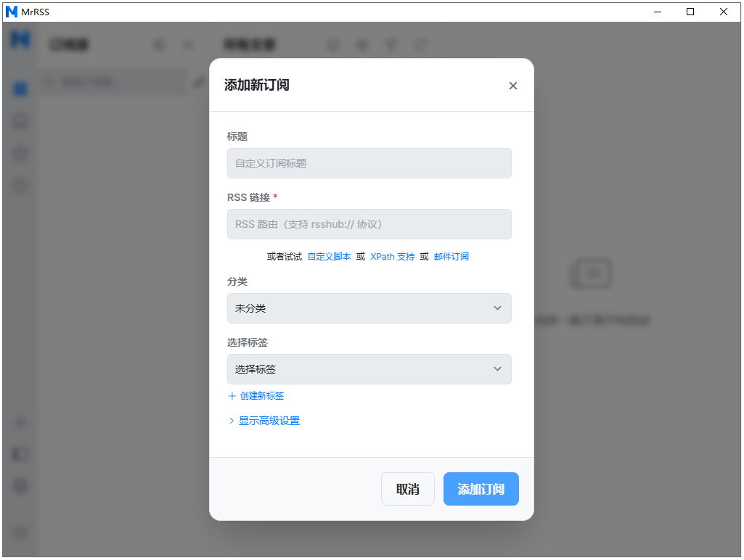Click the search icon in feed panel header
The image size is (744, 560).
click(160, 45)
